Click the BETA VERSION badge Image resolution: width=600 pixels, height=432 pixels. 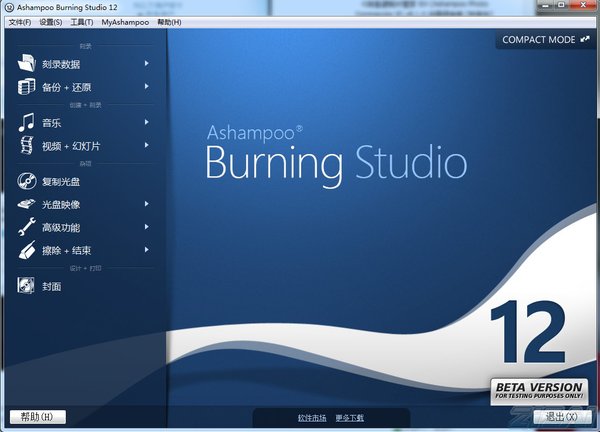tap(539, 391)
